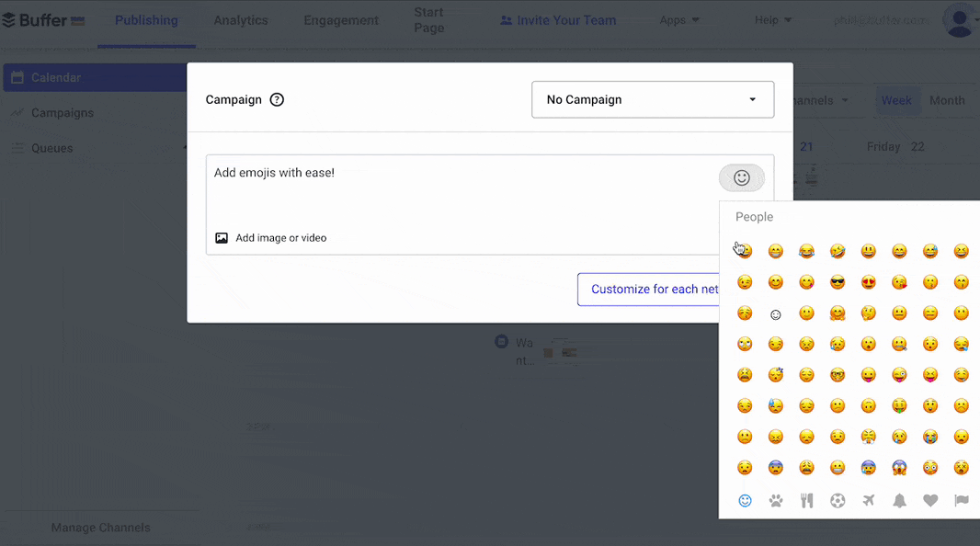Open the emoji picker smiley icon
Screen dimensions: 980x546
[742, 177]
